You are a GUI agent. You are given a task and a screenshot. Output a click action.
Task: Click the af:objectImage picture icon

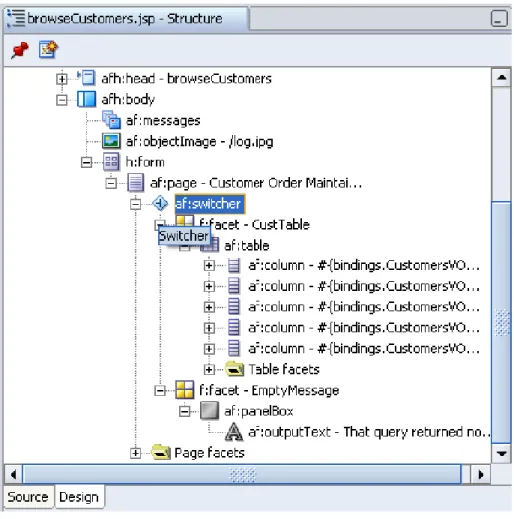[x=111, y=141]
